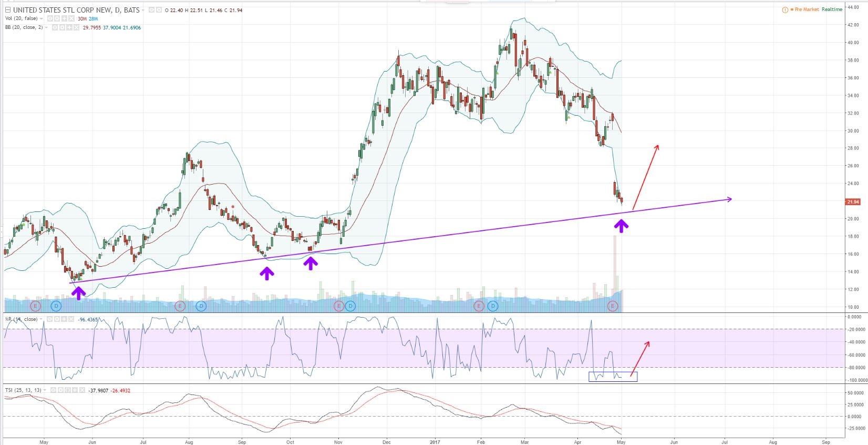This screenshot has width=868, height=445.
Task: Expand the TSI (25, 13, 13) dropdown arrow
Action: (45, 390)
